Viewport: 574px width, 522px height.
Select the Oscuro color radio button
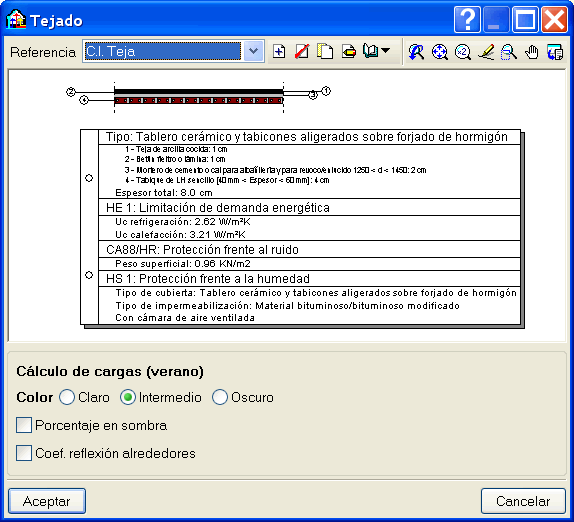[x=220, y=397]
